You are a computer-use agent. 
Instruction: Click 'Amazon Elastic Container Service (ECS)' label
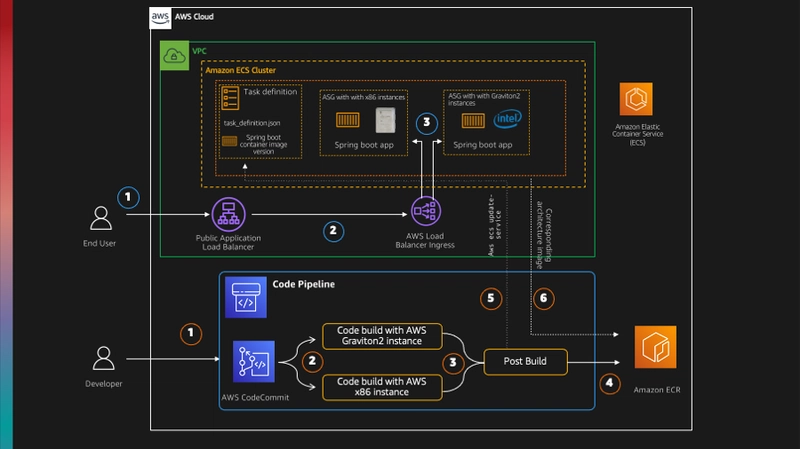coord(637,135)
